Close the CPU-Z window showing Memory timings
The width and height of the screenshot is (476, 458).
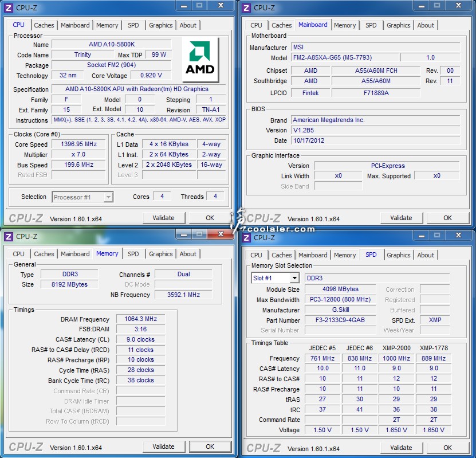[x=220, y=234]
